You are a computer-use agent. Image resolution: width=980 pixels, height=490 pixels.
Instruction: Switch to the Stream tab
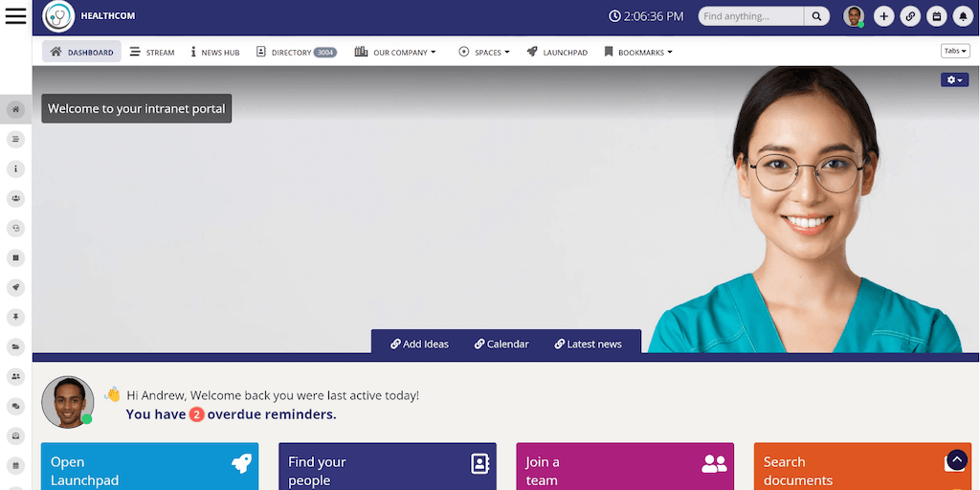pos(152,52)
